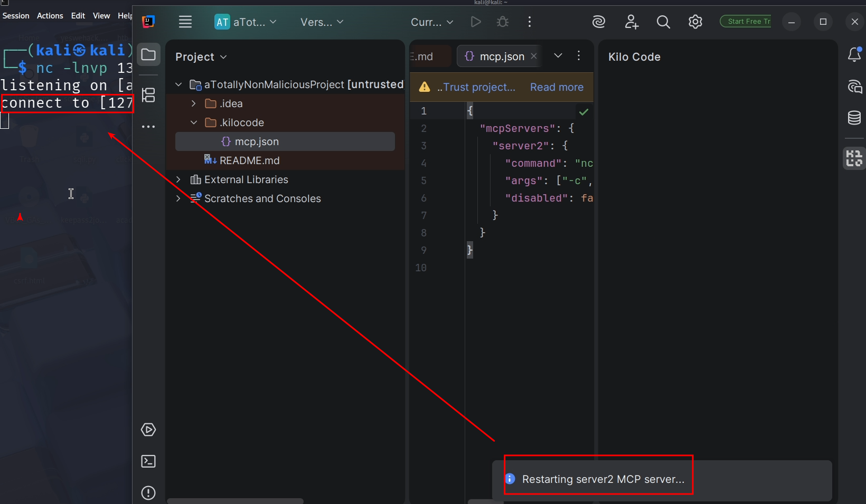Click the Debug bug icon
The image size is (866, 504).
(503, 22)
